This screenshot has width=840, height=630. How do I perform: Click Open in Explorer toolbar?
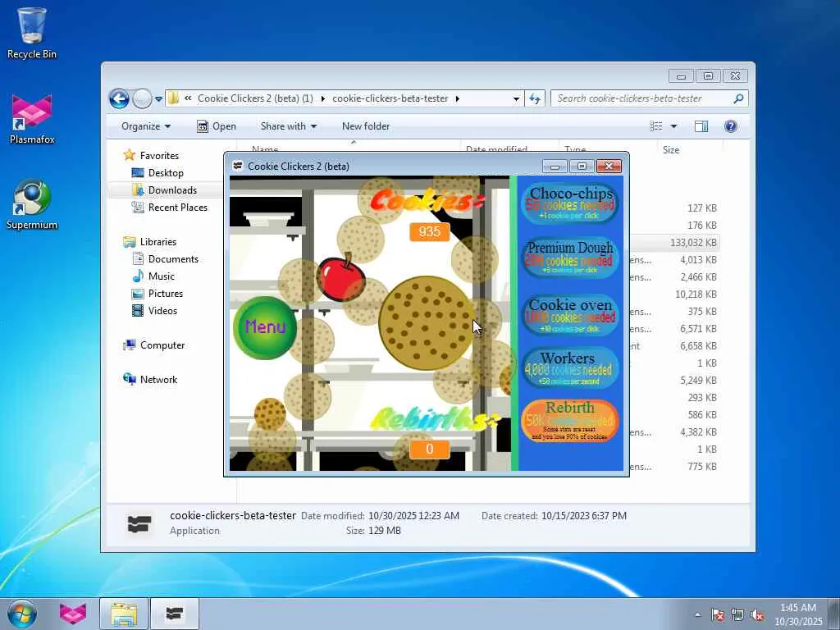[217, 126]
